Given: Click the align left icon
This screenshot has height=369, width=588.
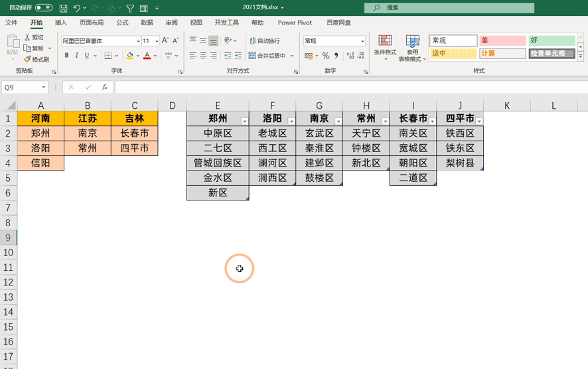Looking at the screenshot, I should [x=192, y=56].
